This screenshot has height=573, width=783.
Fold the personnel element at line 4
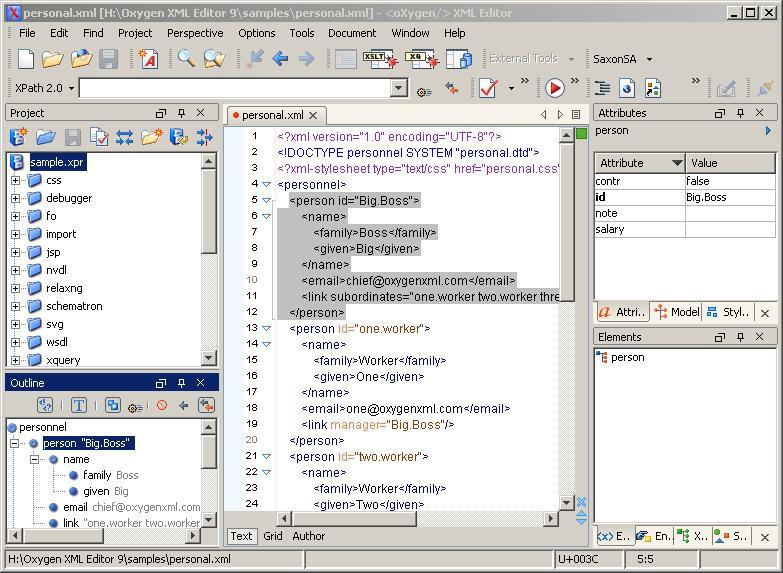coord(267,184)
